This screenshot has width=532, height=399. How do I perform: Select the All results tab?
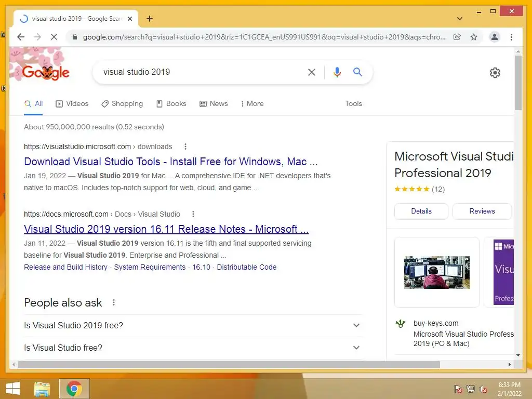[x=34, y=104]
